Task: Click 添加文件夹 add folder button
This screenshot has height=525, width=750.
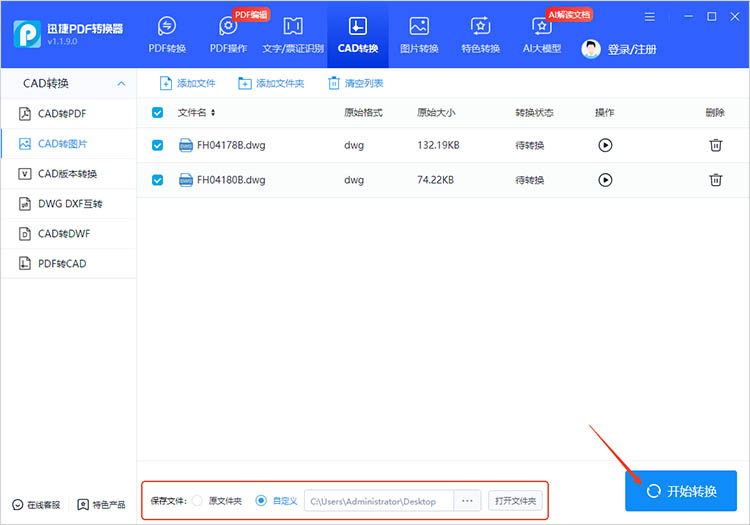Action: (271, 83)
